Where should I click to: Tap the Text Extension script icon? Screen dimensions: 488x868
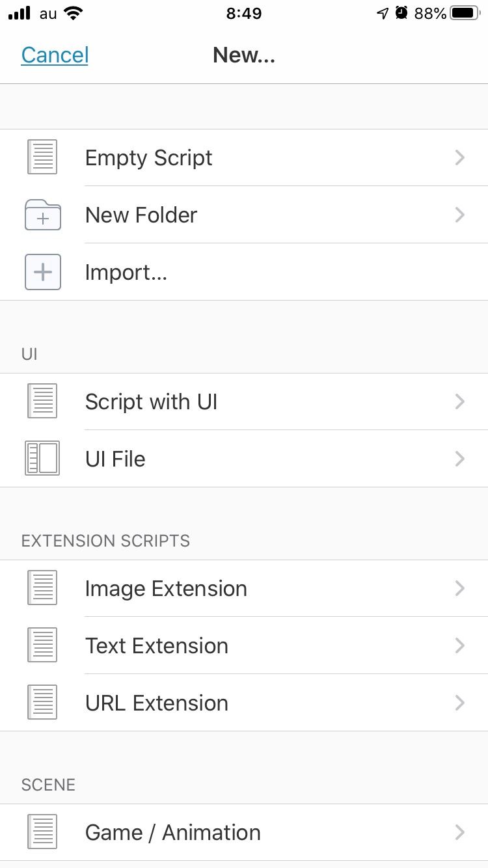[42, 645]
